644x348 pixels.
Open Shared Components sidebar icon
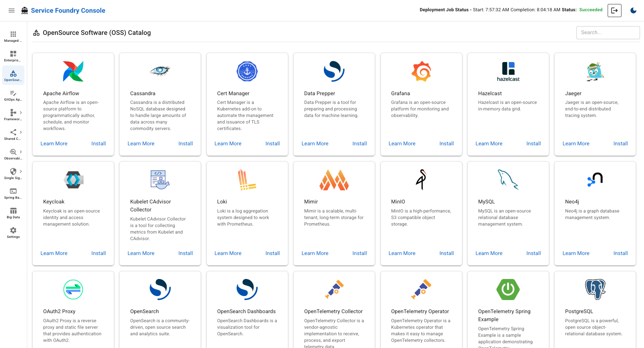click(13, 132)
